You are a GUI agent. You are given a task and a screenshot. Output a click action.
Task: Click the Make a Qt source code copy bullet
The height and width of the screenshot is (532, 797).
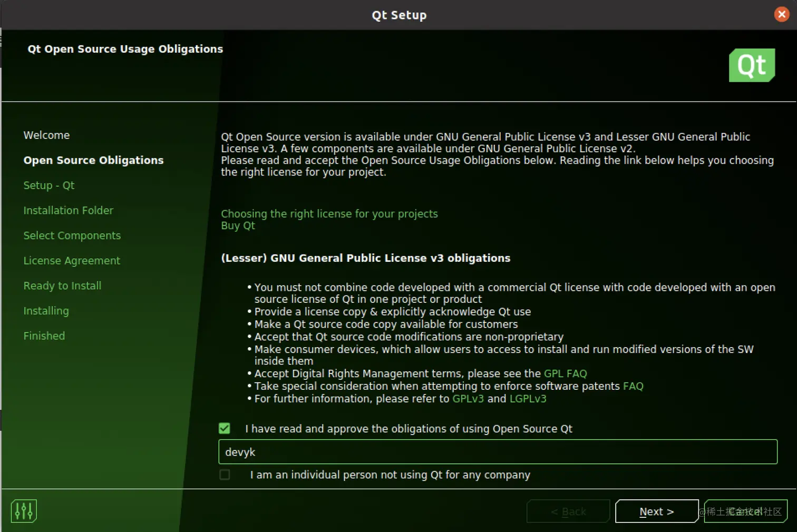[x=386, y=324]
